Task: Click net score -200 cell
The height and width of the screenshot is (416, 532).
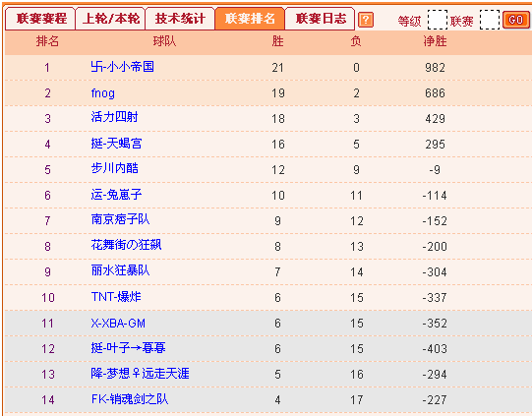Action: tap(435, 246)
